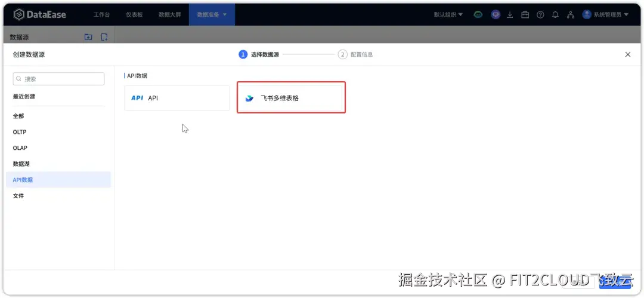Select the OLAP category
This screenshot has width=644, height=298.
58,148
